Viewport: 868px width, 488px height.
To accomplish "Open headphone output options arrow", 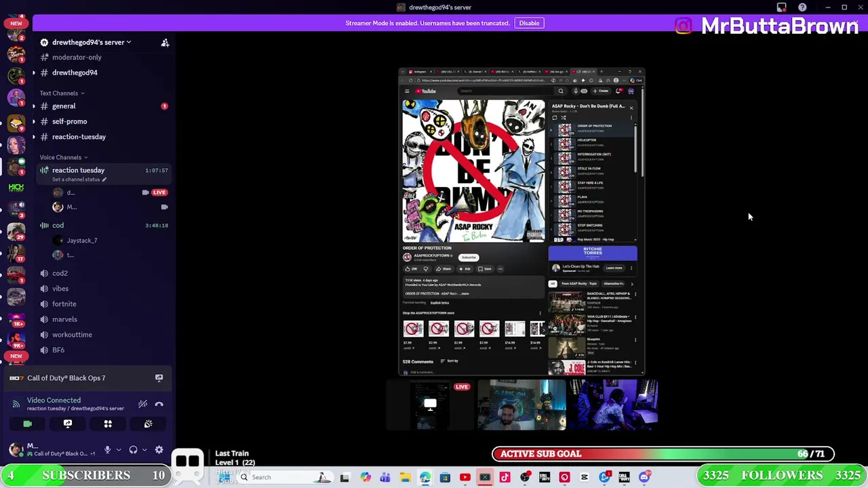I will point(144,449).
